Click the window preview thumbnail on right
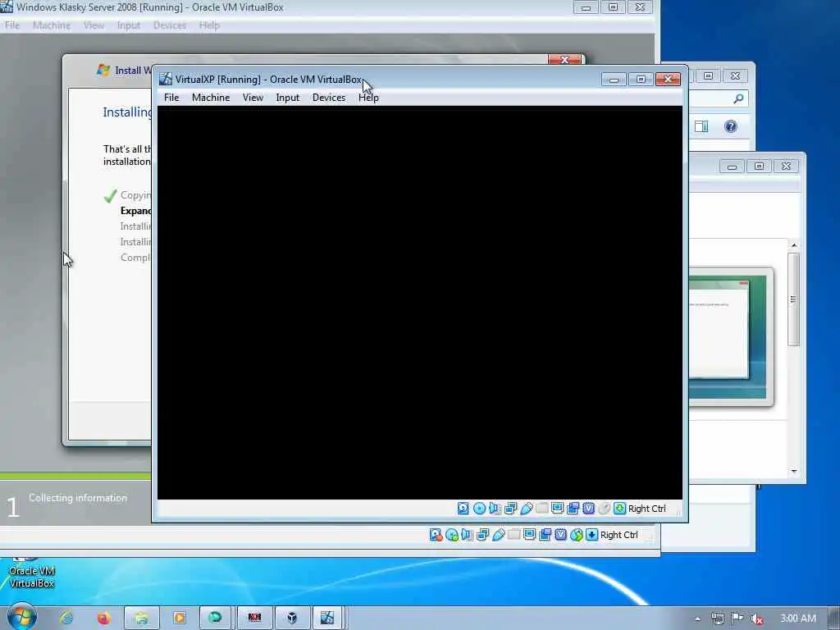840x630 pixels. [x=731, y=337]
